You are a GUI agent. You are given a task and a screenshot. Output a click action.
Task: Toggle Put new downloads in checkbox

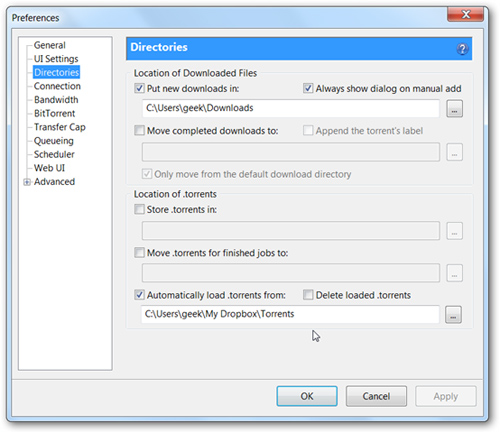[x=139, y=88]
